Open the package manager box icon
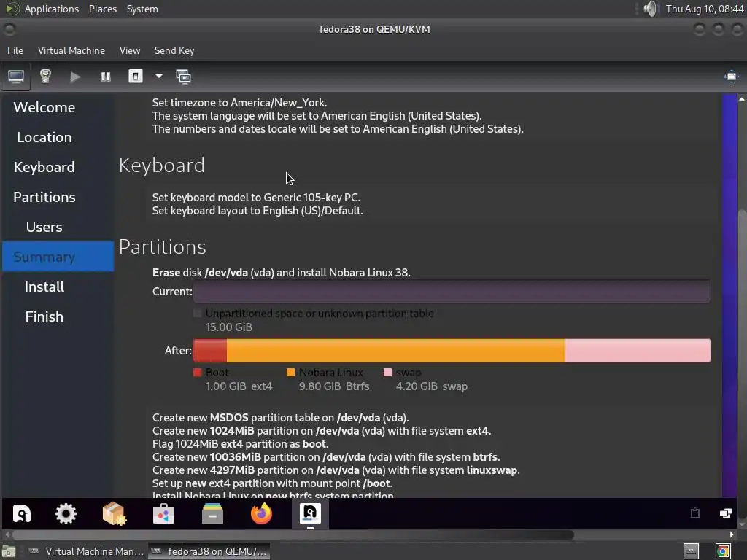This screenshot has width=747, height=560. click(x=115, y=514)
